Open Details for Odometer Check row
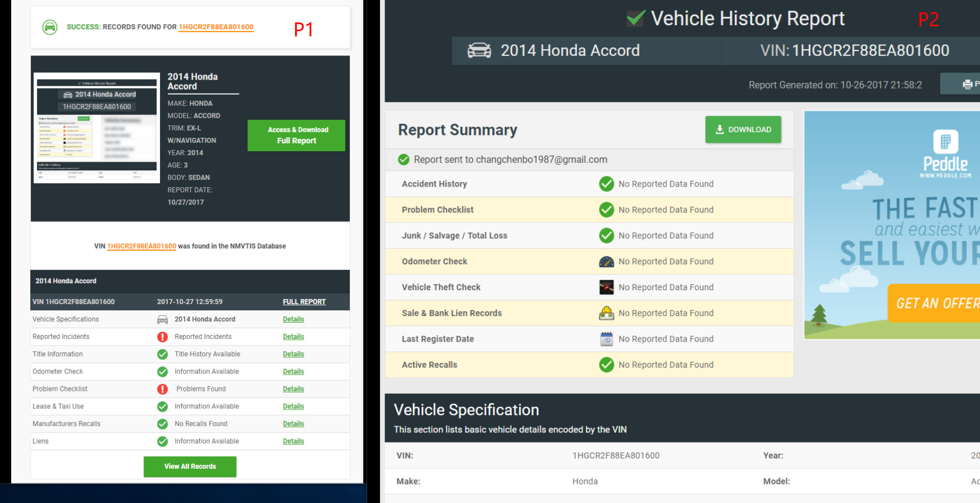980x503 pixels. (293, 371)
